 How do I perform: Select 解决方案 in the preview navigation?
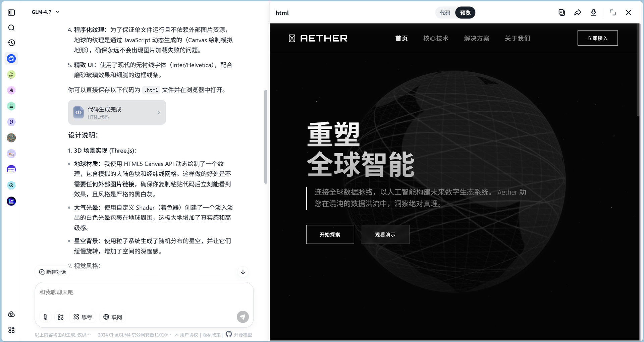coord(477,38)
